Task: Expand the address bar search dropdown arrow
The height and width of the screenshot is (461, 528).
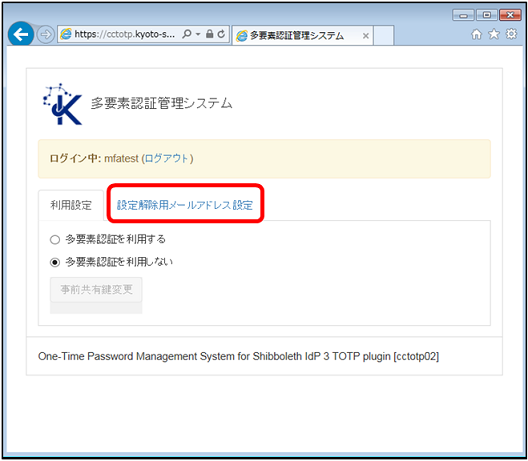Action: (198, 34)
